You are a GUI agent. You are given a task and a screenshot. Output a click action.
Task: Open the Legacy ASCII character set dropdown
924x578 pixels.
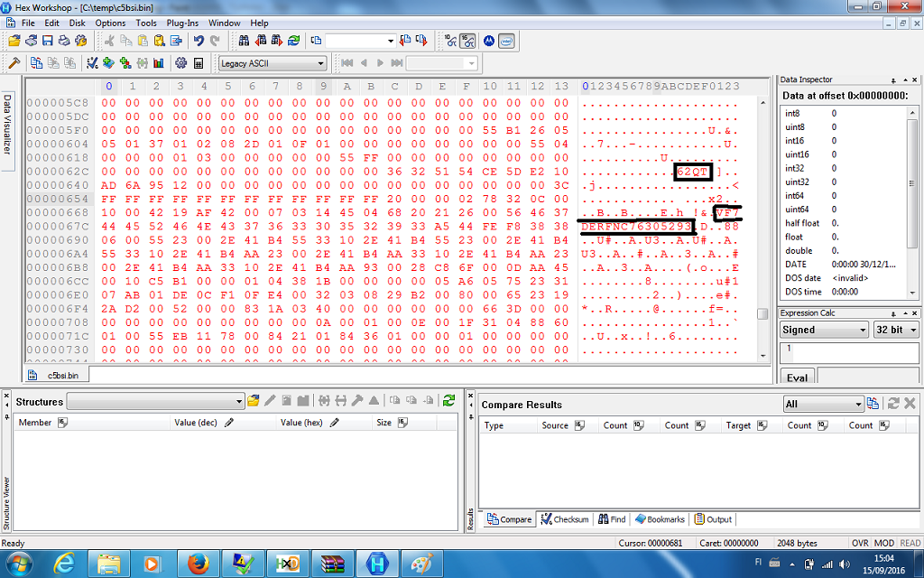pos(272,63)
